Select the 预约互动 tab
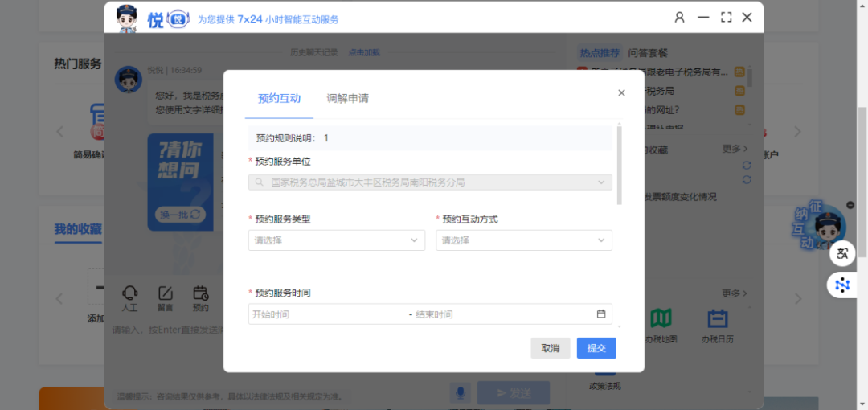This screenshot has height=410, width=868. tap(279, 99)
